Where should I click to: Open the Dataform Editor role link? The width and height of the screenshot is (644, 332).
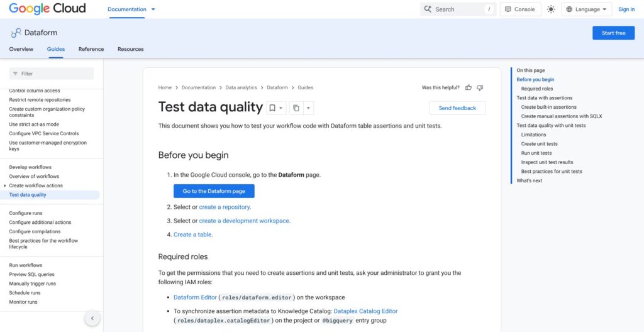195,297
